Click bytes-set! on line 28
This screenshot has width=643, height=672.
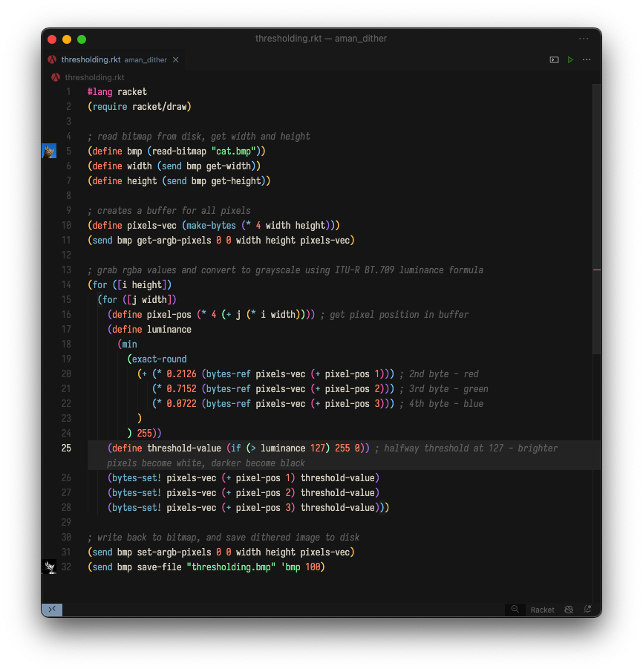pos(137,508)
